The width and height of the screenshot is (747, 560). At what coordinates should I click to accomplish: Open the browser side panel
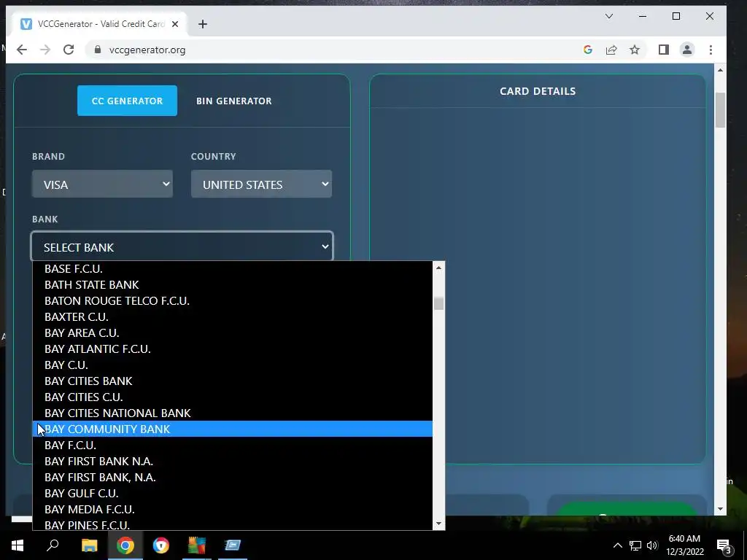[x=664, y=50]
